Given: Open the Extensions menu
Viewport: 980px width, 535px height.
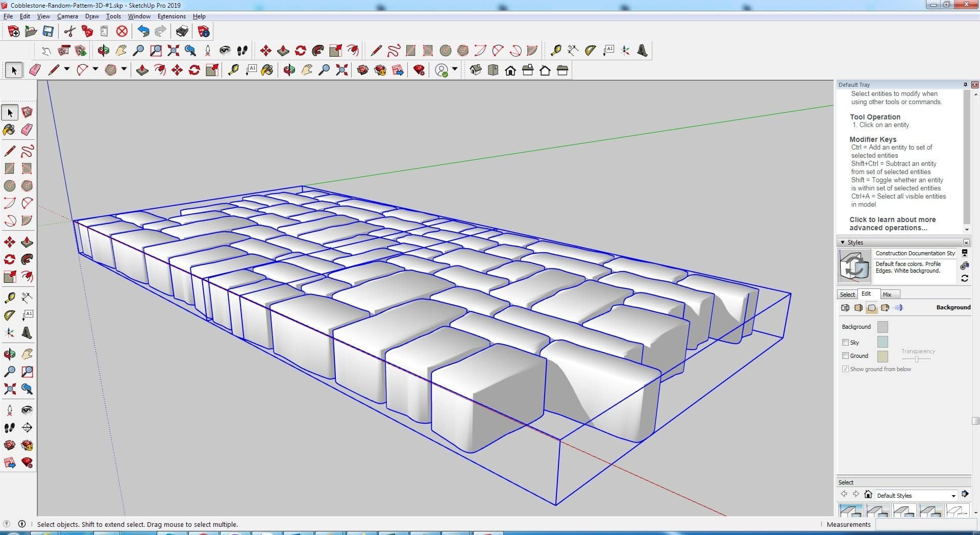Looking at the screenshot, I should [x=171, y=16].
